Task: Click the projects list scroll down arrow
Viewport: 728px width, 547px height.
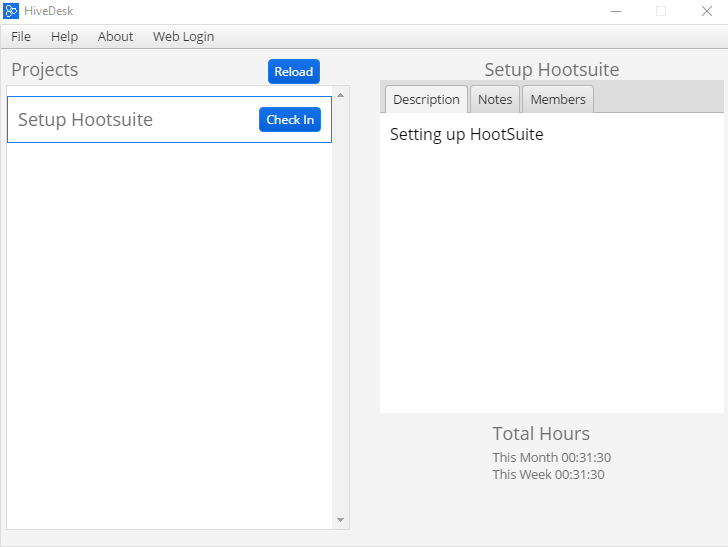Action: click(x=340, y=520)
